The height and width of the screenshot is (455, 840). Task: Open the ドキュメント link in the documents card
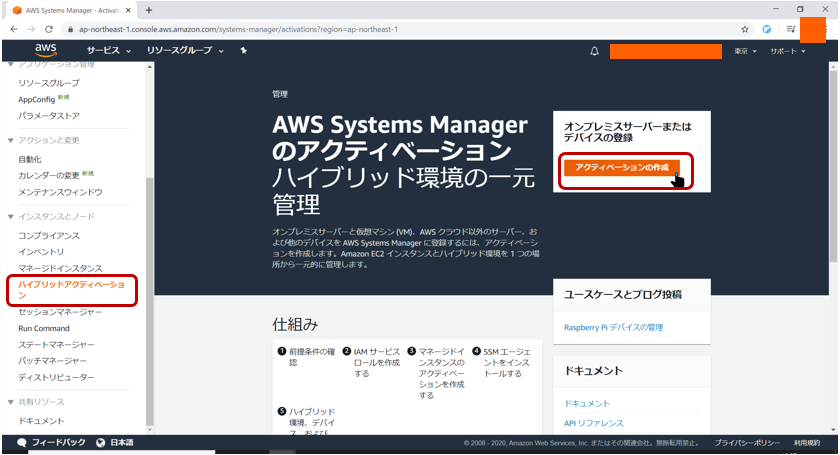point(587,404)
